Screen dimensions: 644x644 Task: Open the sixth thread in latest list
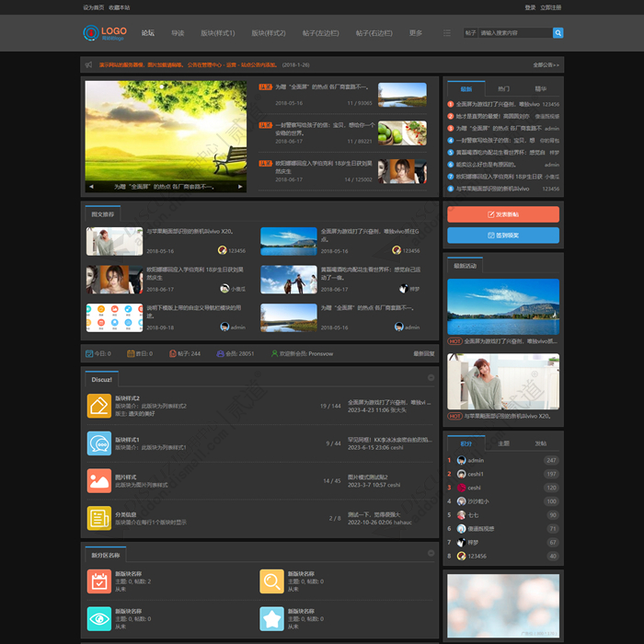(x=486, y=165)
